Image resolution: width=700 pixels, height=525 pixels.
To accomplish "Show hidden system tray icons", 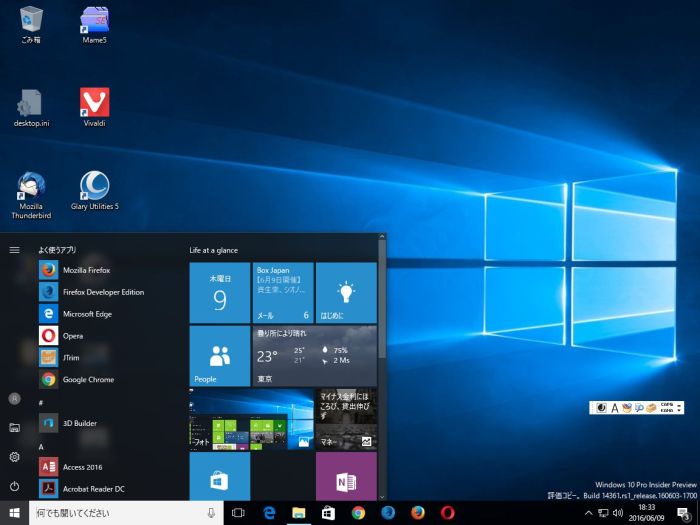I will click(x=588, y=513).
